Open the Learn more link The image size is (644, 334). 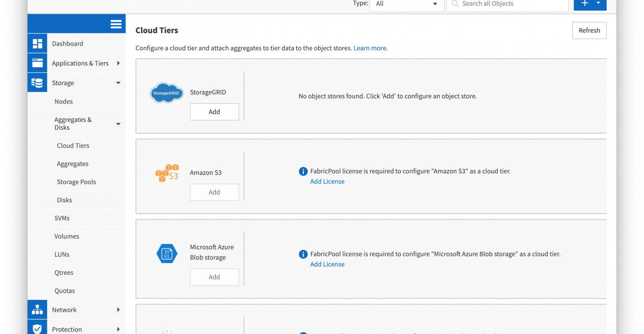coord(371,48)
